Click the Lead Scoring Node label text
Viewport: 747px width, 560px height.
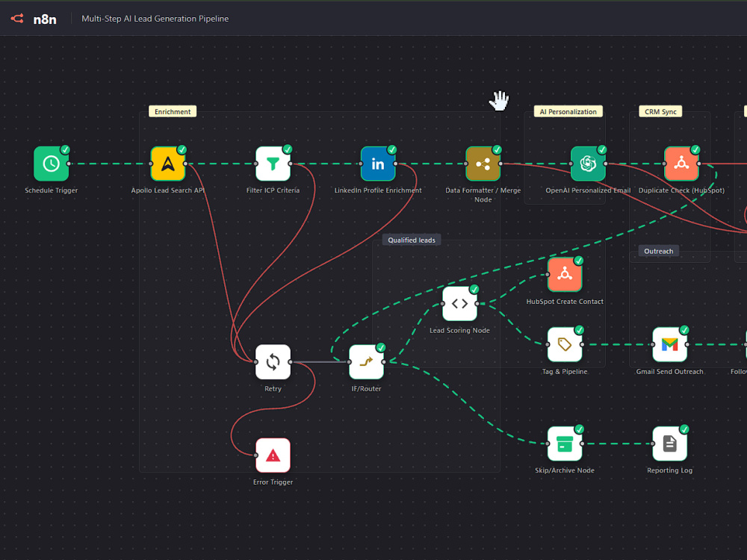459,330
